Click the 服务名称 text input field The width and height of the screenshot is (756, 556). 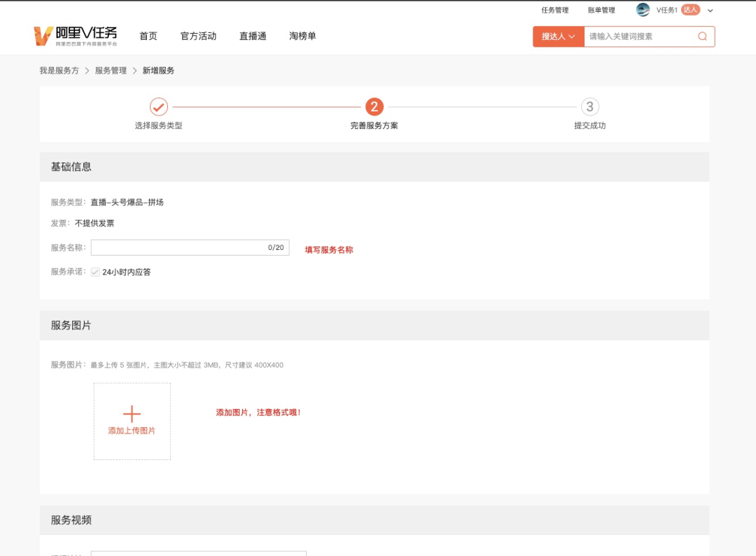point(178,247)
